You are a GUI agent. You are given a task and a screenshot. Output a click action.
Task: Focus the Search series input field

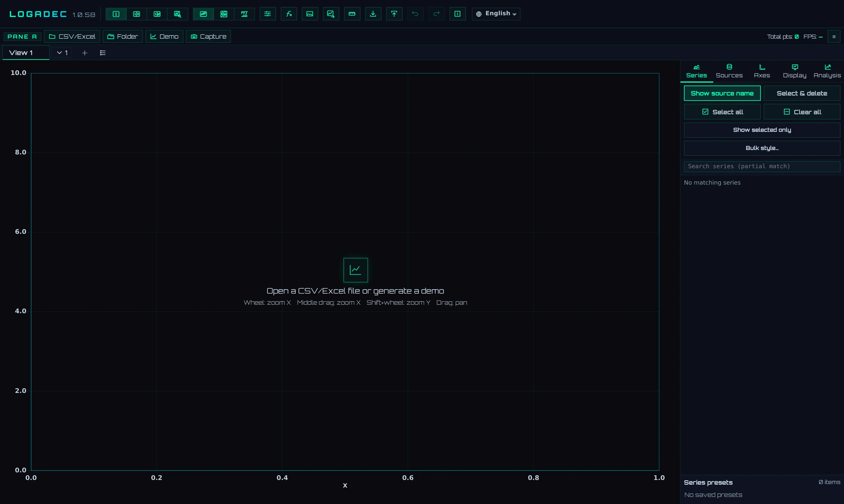762,166
